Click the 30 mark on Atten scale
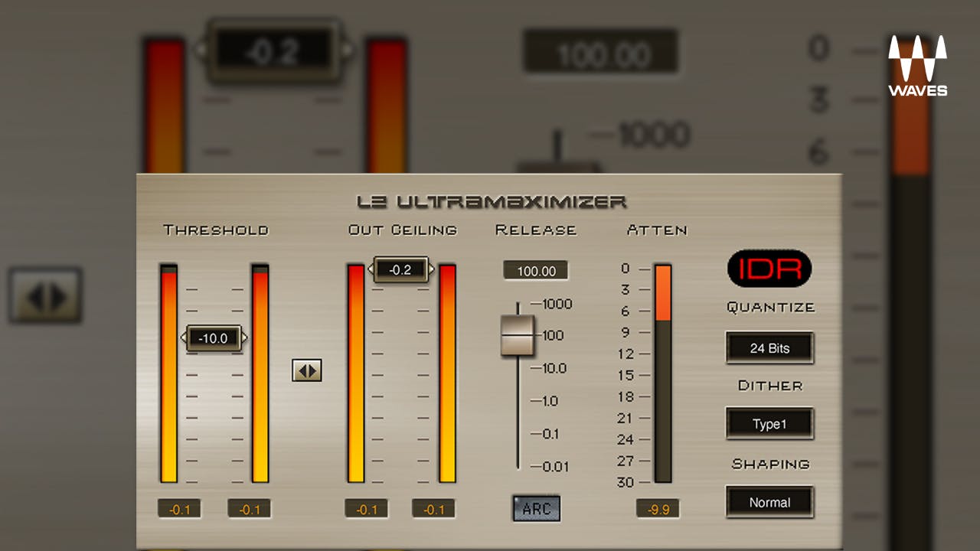Viewport: 980px width, 551px height. (626, 482)
